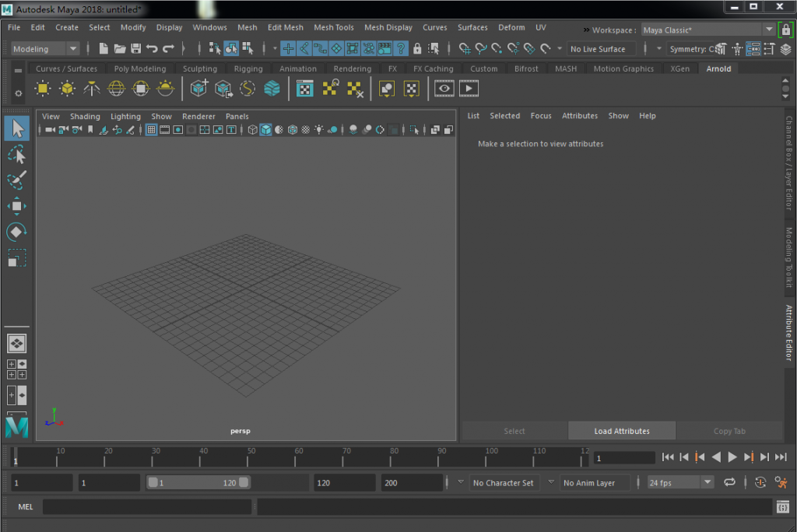Open the Maya Classic workspace dropdown
Screen dimensions: 797x532
[x=769, y=30]
